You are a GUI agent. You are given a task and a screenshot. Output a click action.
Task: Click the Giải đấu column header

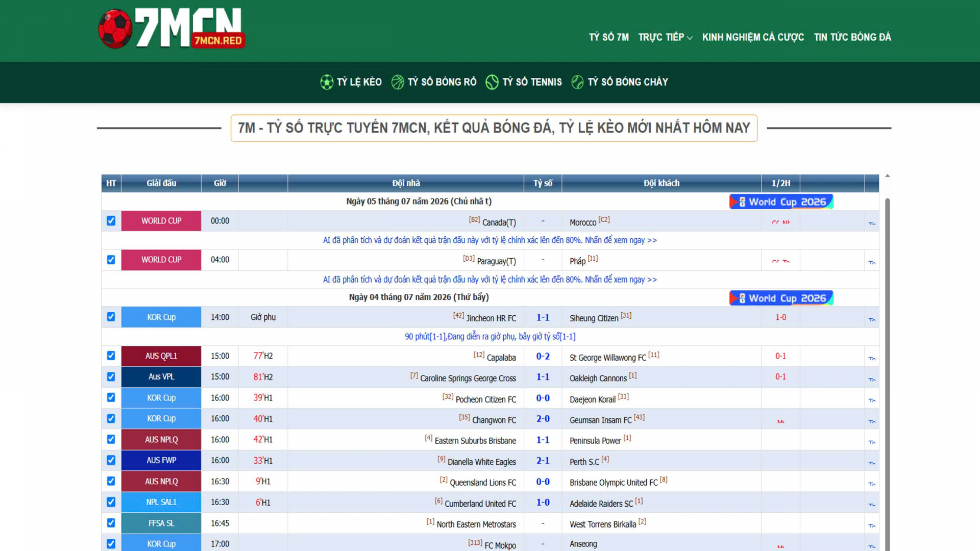(x=161, y=183)
